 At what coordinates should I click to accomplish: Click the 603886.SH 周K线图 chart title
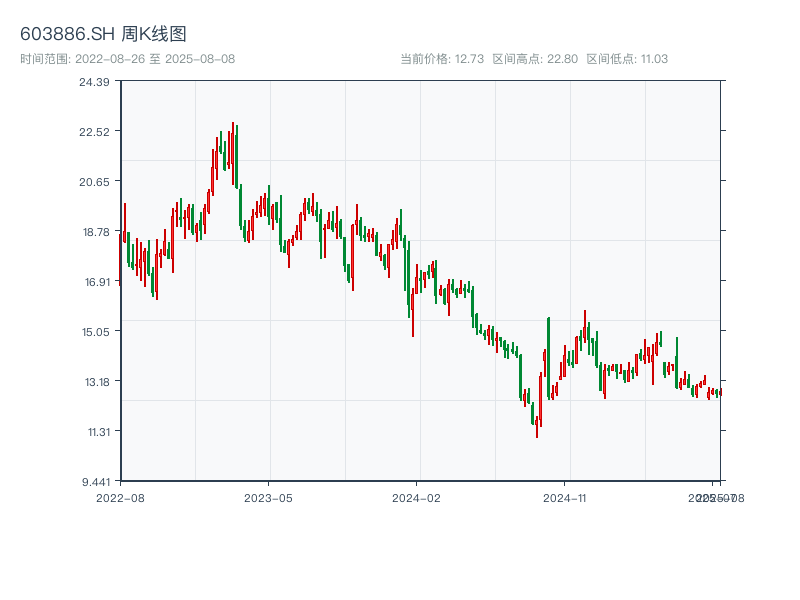pyautogui.click(x=103, y=35)
